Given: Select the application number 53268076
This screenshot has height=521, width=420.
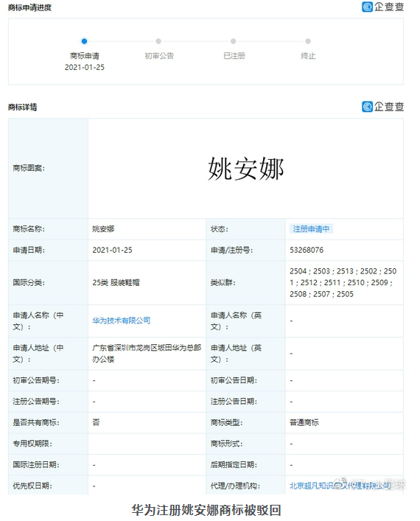Looking at the screenshot, I should pyautogui.click(x=307, y=250).
